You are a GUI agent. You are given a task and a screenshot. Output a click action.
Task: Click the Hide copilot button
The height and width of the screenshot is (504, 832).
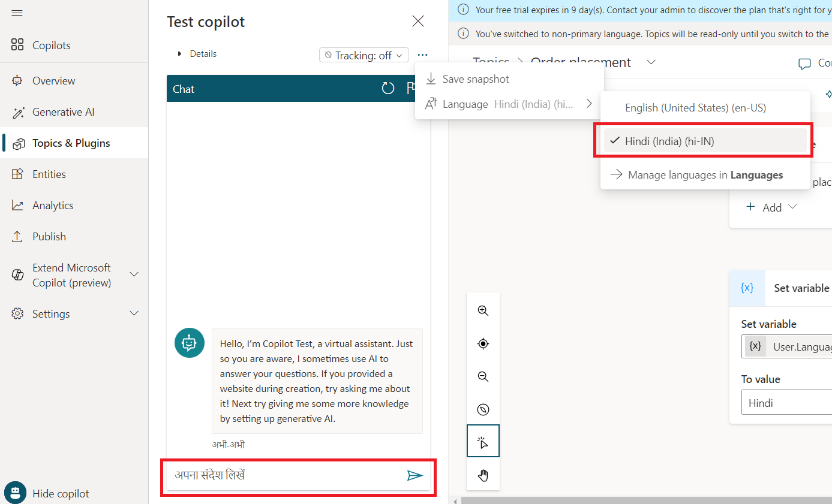tap(60, 494)
